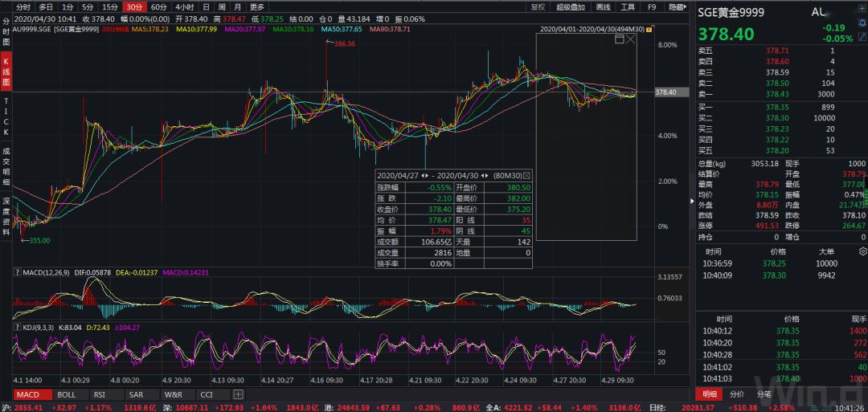Select the 1分 one-minute period

tap(68, 7)
